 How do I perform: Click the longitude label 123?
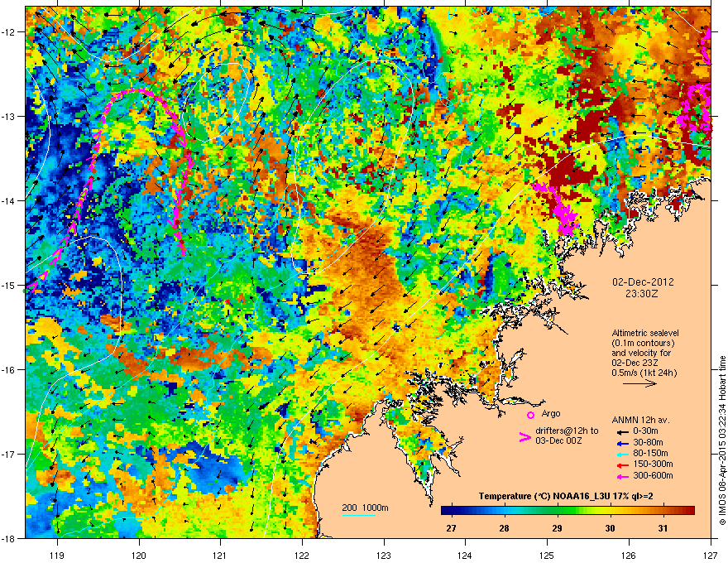(384, 556)
